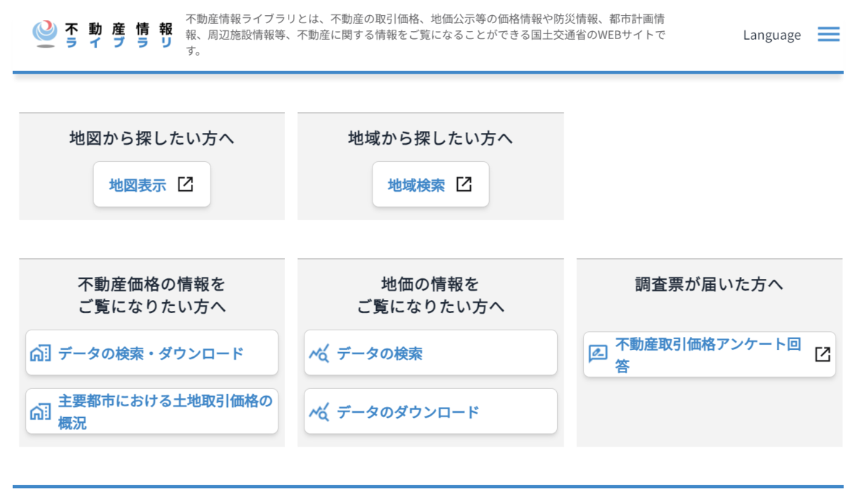Open データの検索 under 地価の情報

click(430, 352)
